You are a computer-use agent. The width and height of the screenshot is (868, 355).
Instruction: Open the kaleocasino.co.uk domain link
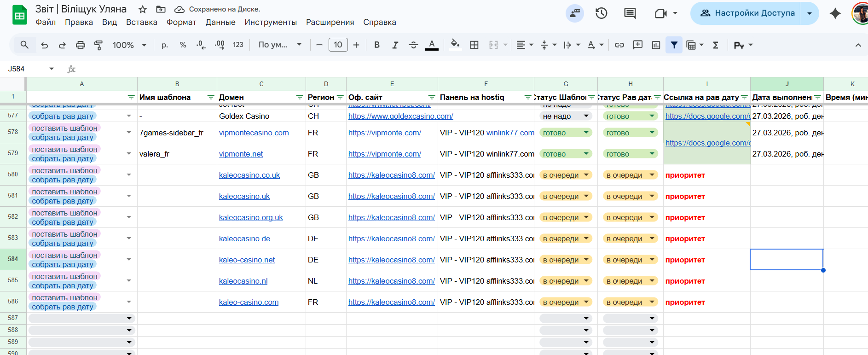pyautogui.click(x=249, y=175)
